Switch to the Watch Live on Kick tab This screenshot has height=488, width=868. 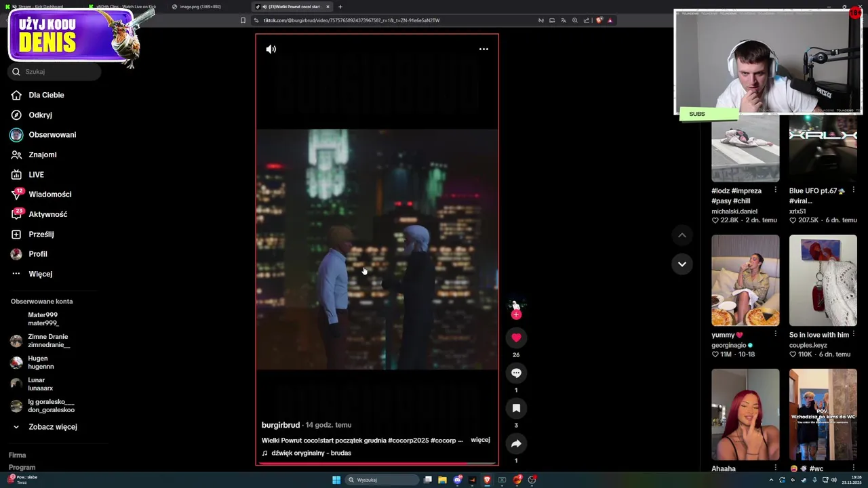pyautogui.click(x=126, y=7)
